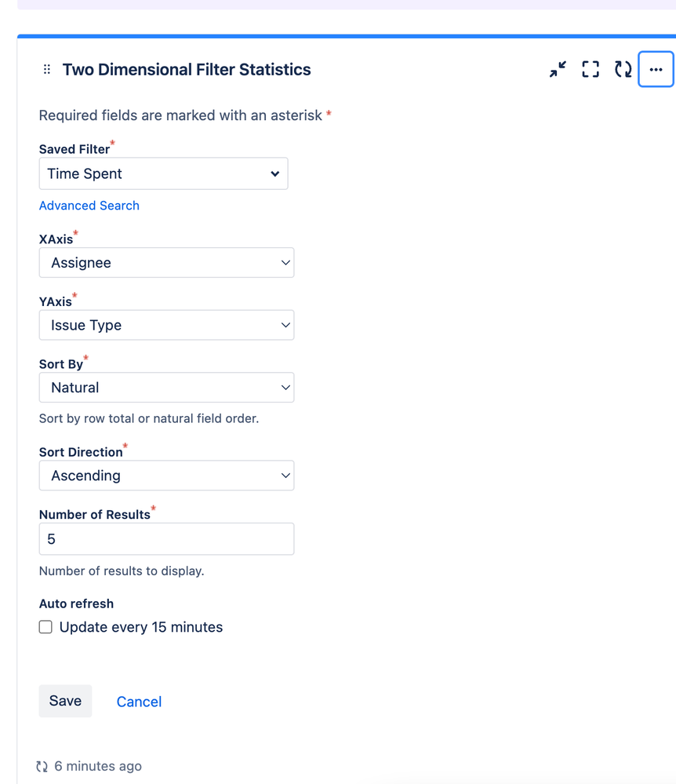Open the Sort Direction dropdown showing Ascending
The height and width of the screenshot is (784, 676).
[166, 476]
